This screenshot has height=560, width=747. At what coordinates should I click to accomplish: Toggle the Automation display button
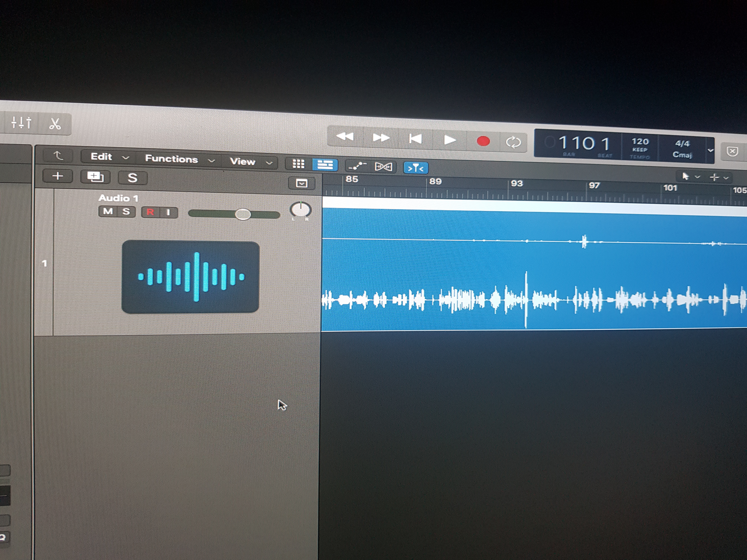click(x=357, y=166)
